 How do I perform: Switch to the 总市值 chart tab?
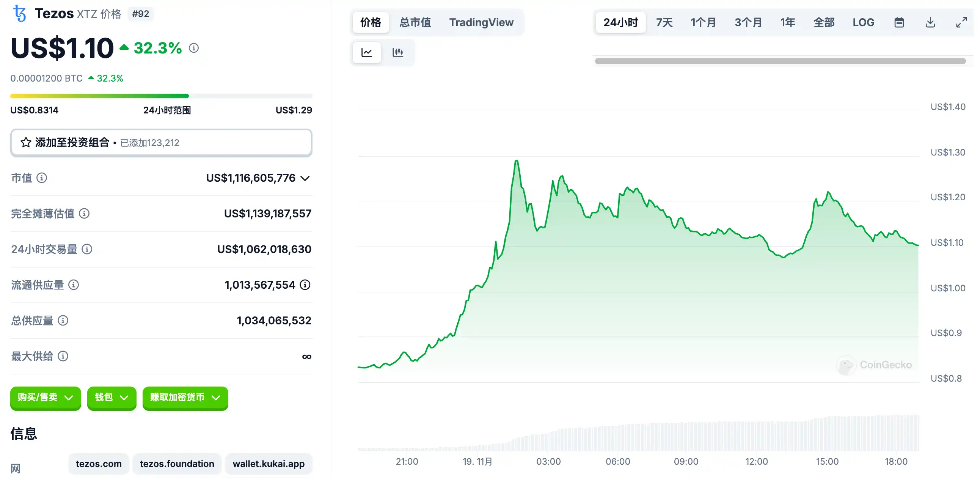click(415, 22)
